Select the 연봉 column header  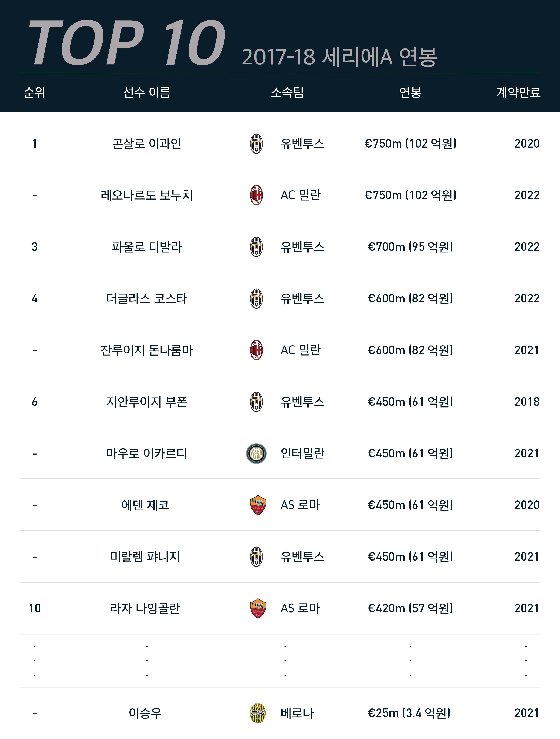pyautogui.click(x=410, y=93)
